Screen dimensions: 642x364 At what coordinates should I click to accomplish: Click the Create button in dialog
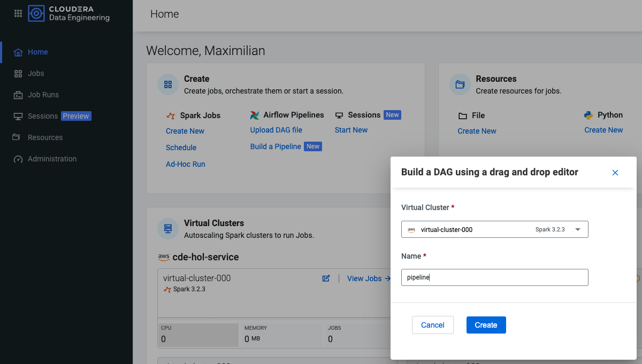pos(486,325)
